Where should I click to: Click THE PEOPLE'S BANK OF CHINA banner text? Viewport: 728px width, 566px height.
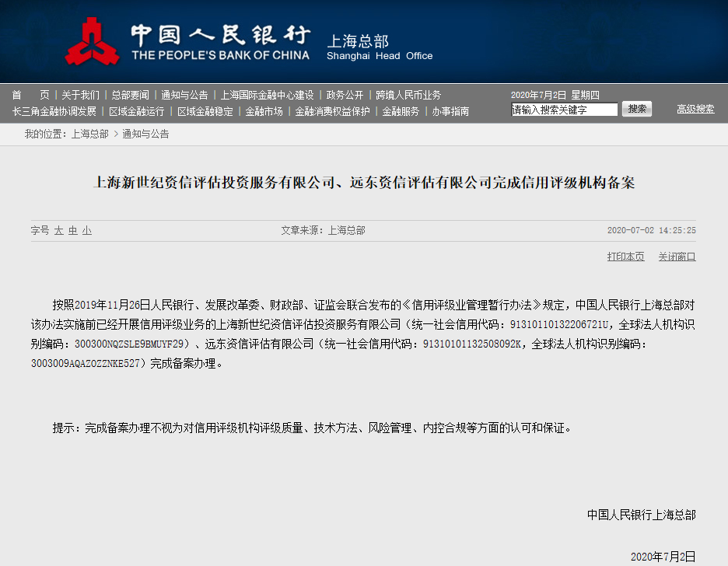click(x=221, y=55)
